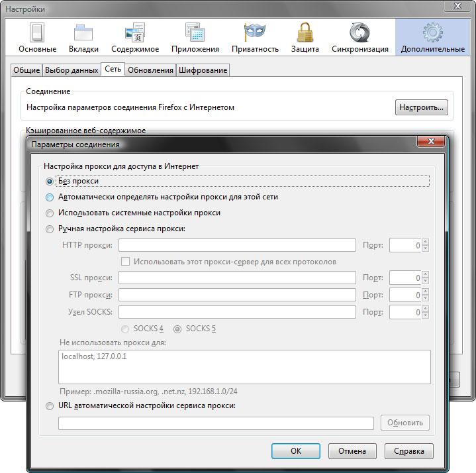Screen dimensions: 476x473
Task: Click the FTP proxy port field
Action: pos(405,295)
